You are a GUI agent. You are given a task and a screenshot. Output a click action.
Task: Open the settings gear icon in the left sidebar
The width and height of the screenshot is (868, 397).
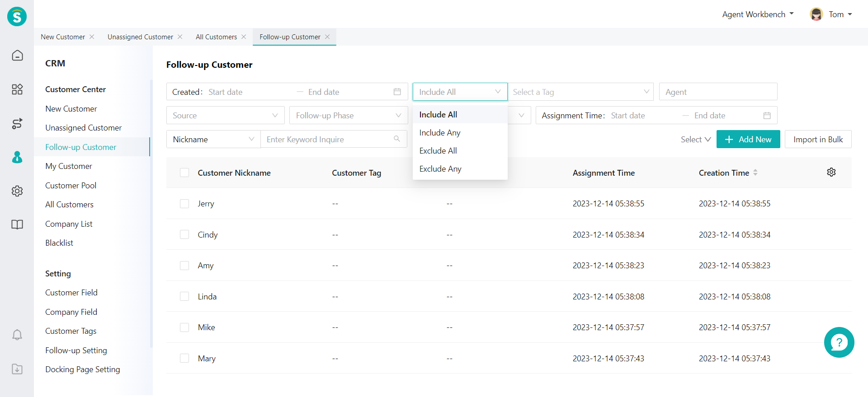coord(17,191)
